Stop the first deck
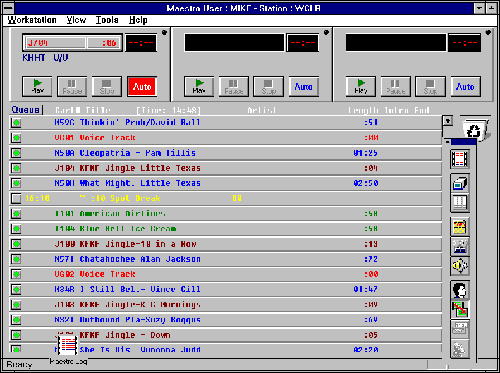Viewport: 500px width, 373px height. [107, 86]
